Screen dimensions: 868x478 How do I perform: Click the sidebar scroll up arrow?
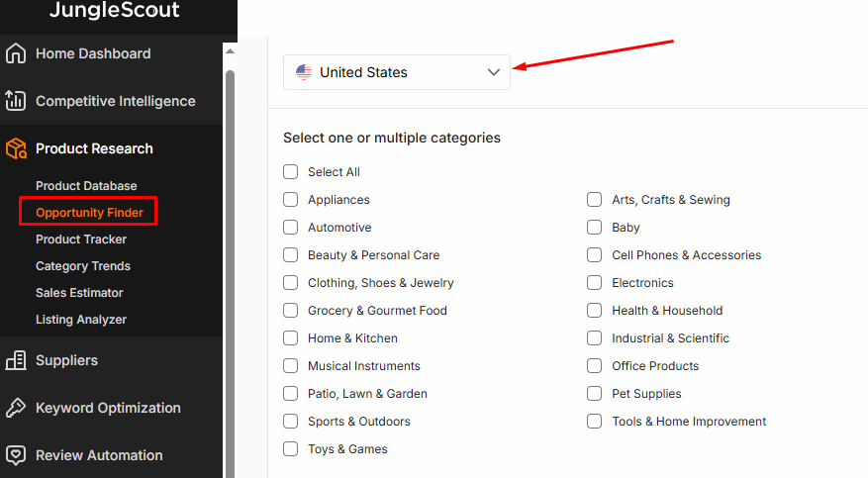231,51
